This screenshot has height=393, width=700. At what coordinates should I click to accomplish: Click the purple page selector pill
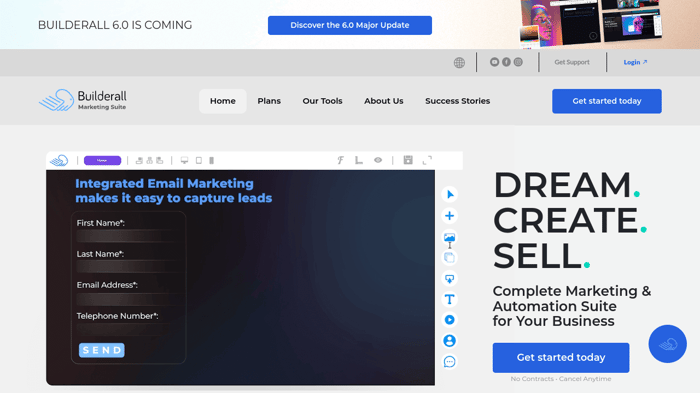tap(102, 160)
